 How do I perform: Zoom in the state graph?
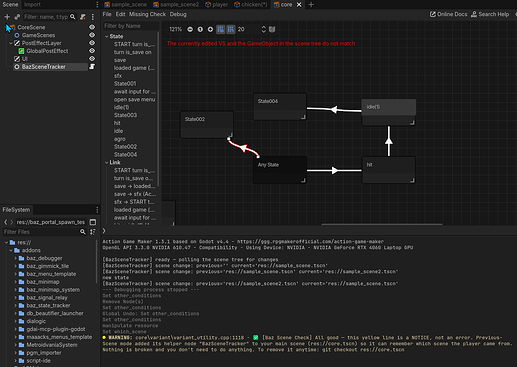click(210, 29)
